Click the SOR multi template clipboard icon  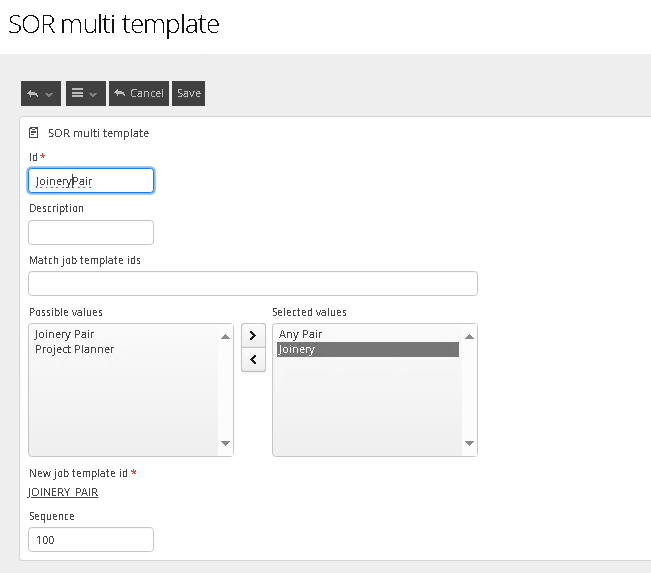tap(35, 132)
